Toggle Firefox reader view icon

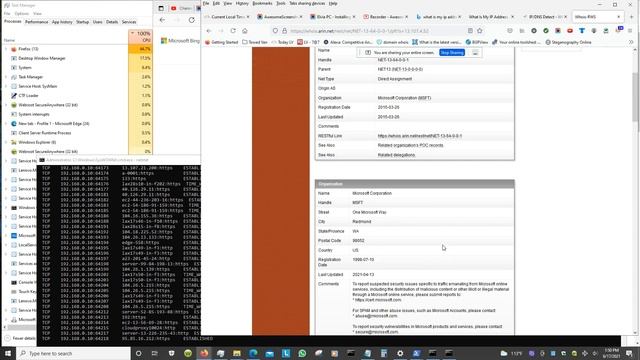tap(470, 31)
